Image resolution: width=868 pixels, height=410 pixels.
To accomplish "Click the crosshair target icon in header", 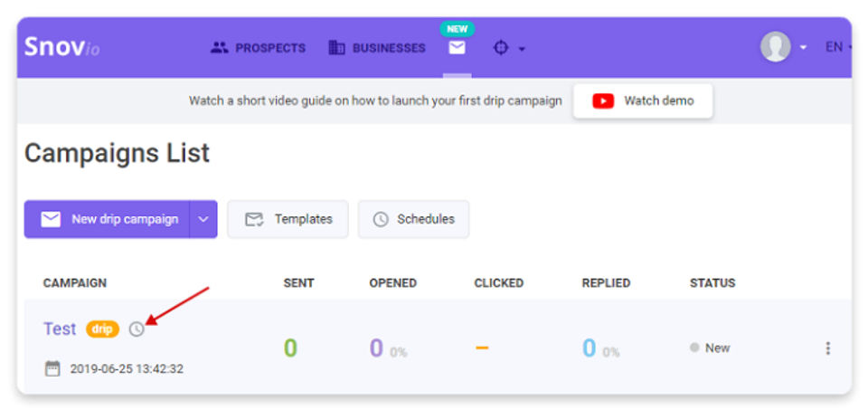I will point(502,48).
